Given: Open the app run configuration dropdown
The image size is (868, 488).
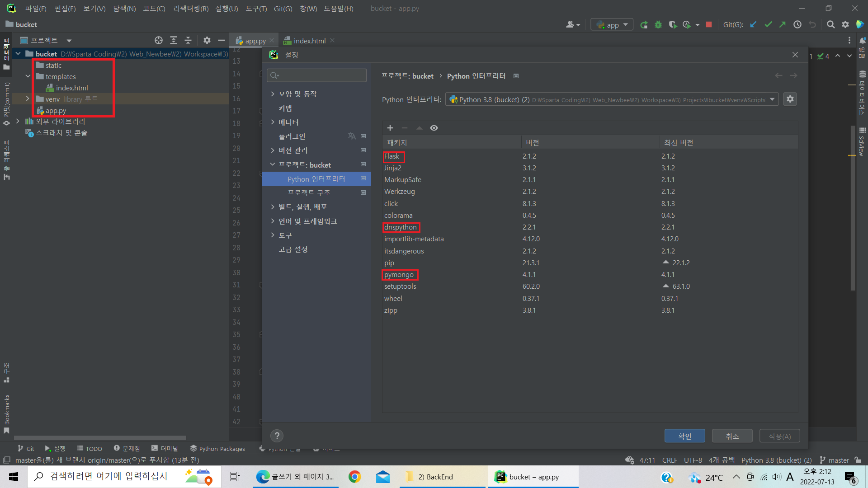Looking at the screenshot, I should (x=612, y=25).
